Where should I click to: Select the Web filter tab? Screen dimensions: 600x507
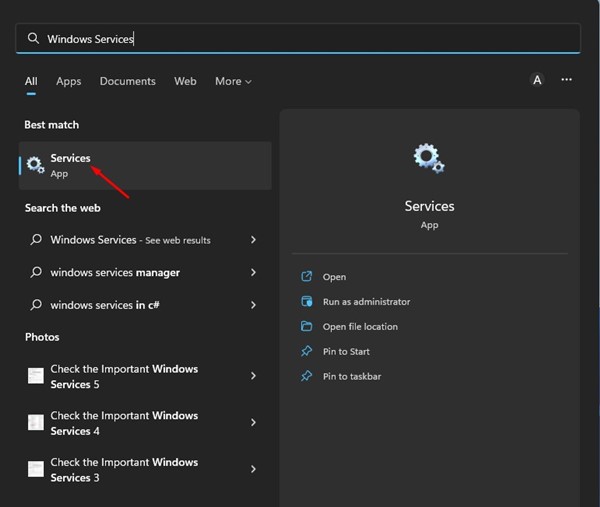click(x=185, y=81)
